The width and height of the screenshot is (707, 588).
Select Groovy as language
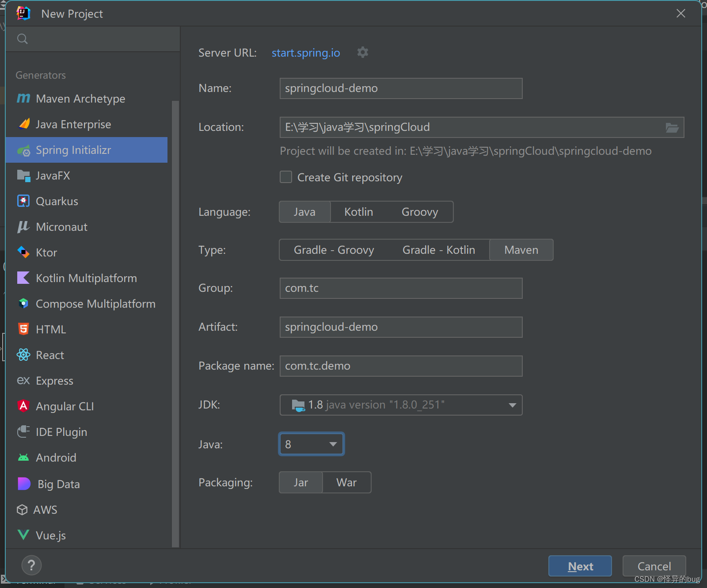pos(420,212)
